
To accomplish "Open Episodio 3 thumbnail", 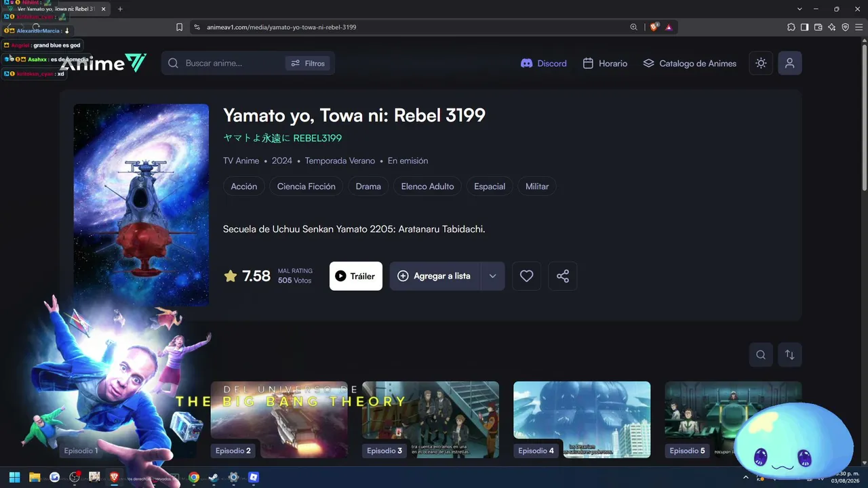I will click(431, 420).
